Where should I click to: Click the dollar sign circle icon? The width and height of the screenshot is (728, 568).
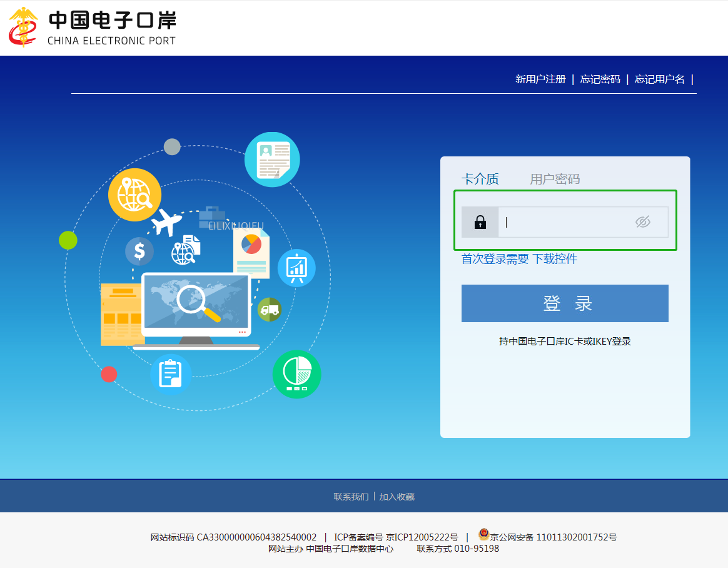(139, 251)
